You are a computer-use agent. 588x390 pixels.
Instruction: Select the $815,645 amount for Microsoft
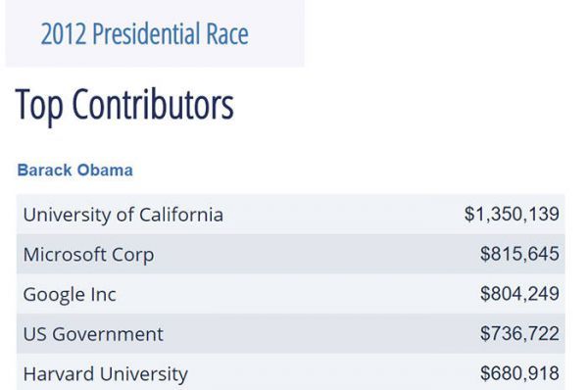(x=519, y=254)
